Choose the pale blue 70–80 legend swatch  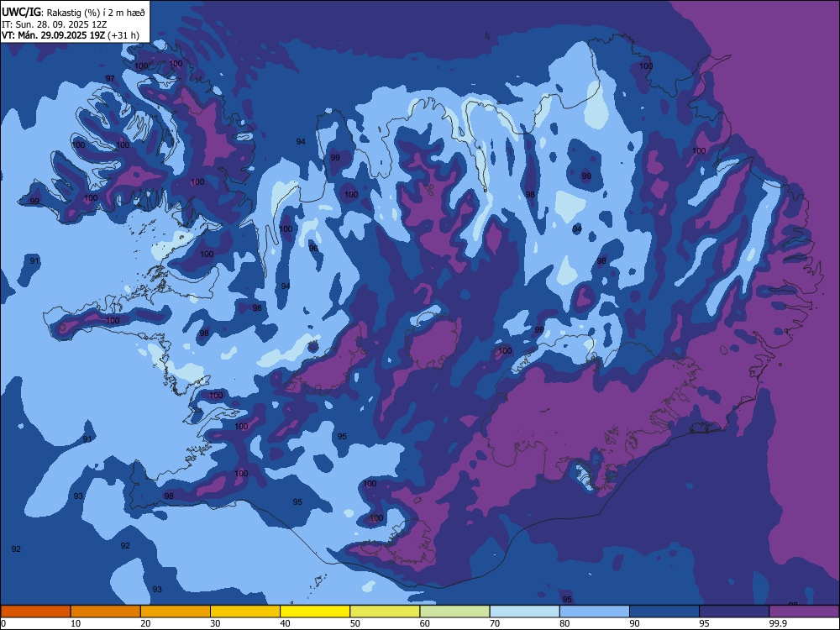click(524, 612)
